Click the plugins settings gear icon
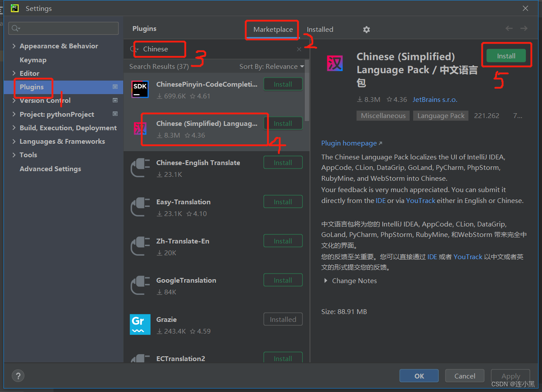 [367, 30]
